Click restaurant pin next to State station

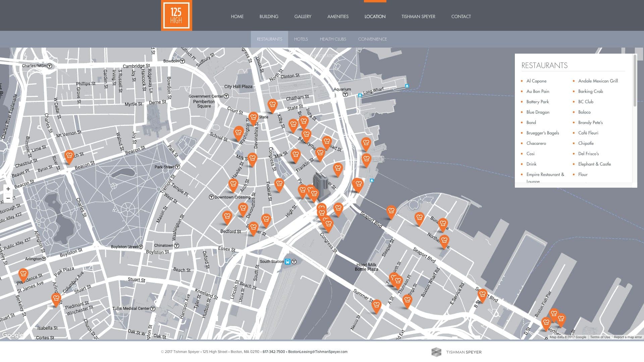(253, 118)
